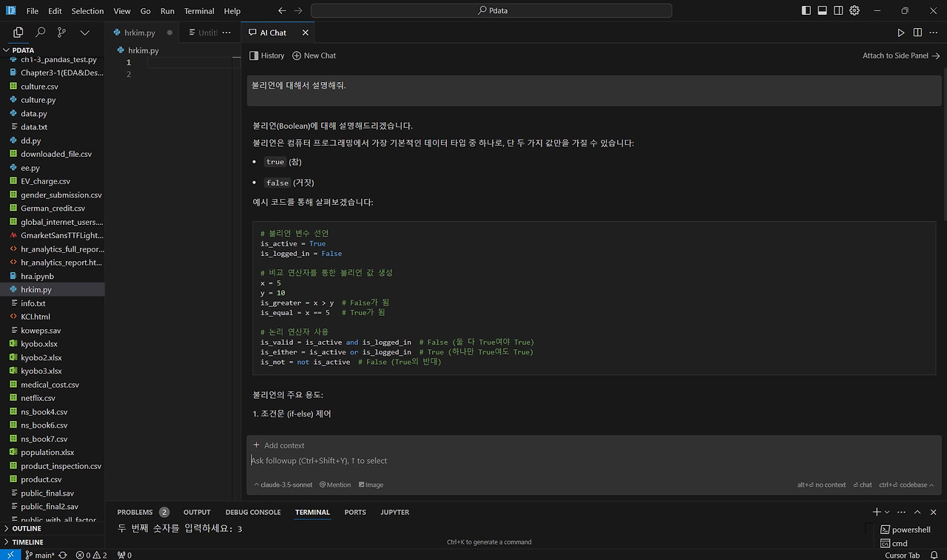Toggle the primary sidebar layout icon
This screenshot has height=560, width=947.
806,11
